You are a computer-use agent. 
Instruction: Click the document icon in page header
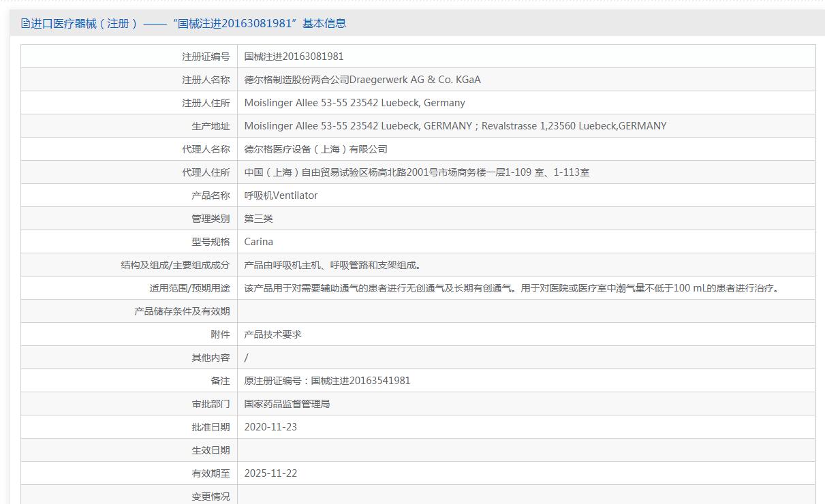pos(26,23)
